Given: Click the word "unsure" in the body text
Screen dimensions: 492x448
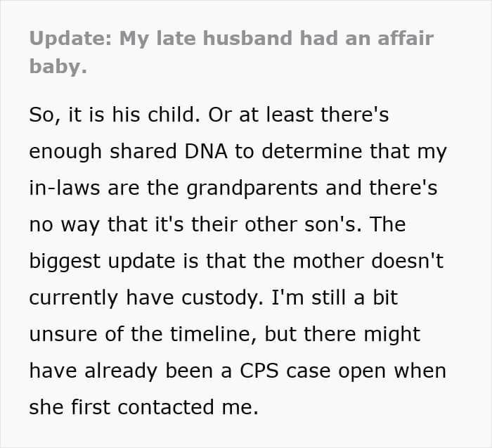Looking at the screenshot, I should [x=63, y=334].
